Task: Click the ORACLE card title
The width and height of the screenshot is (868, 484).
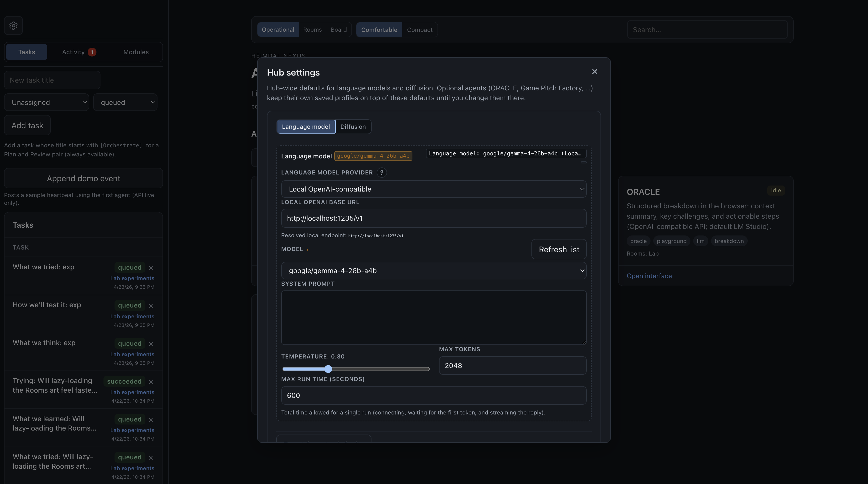Action: pos(643,192)
